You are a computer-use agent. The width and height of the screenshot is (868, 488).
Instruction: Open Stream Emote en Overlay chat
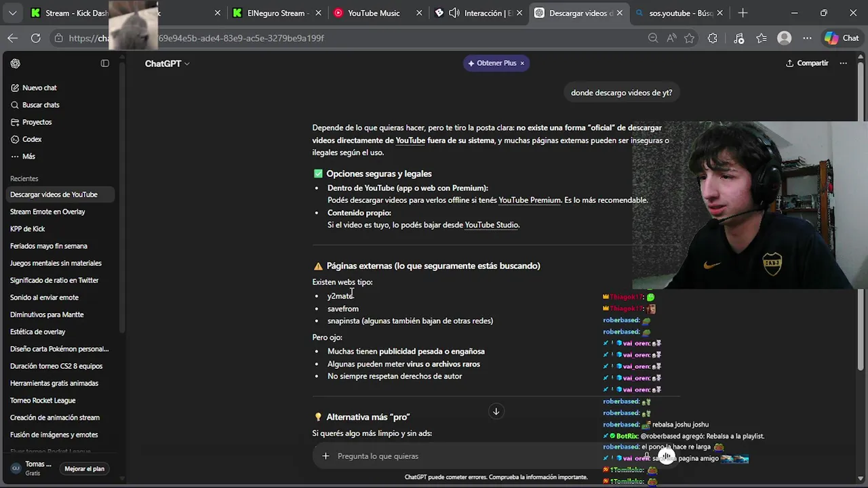(58, 211)
